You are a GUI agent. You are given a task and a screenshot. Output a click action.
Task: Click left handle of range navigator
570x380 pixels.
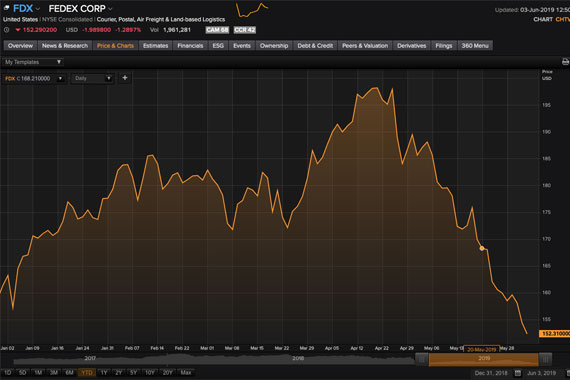pos(422,359)
